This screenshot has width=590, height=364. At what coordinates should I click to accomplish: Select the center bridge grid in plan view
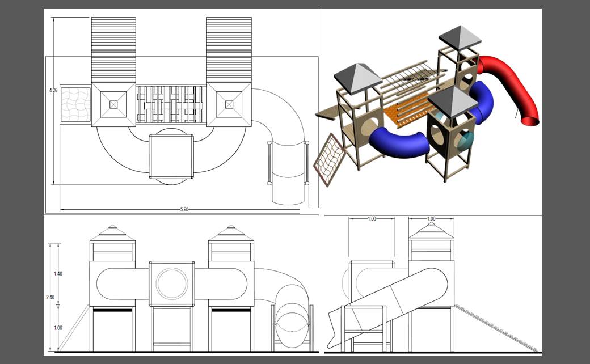(x=171, y=104)
